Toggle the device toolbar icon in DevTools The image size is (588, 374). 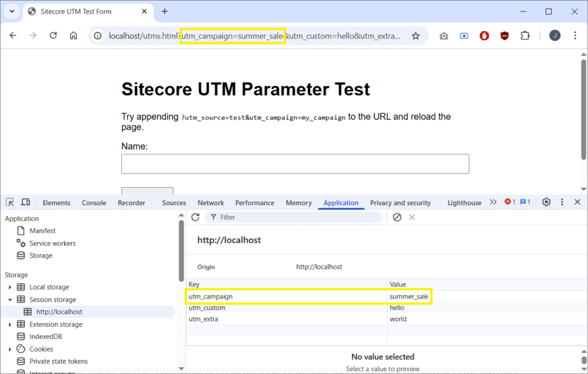pos(25,203)
